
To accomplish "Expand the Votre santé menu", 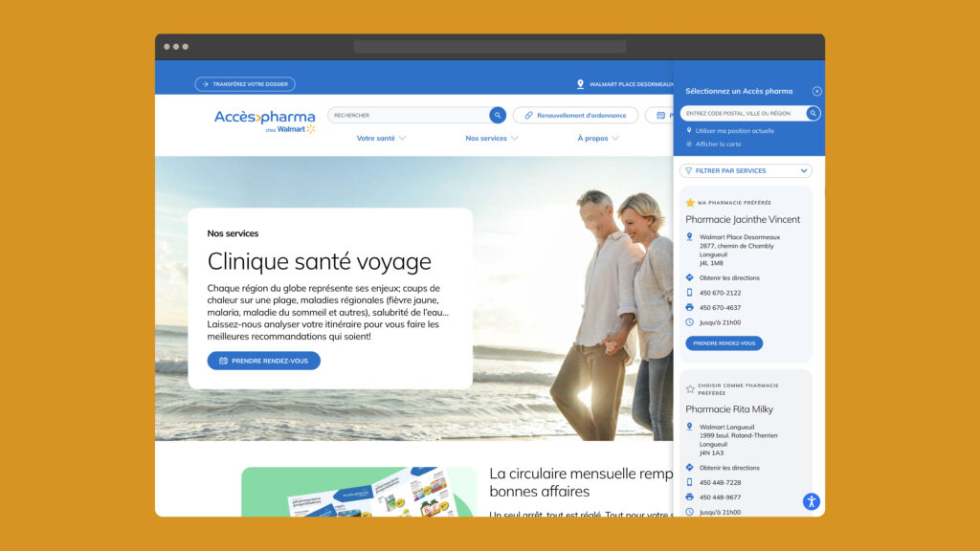I will [381, 138].
